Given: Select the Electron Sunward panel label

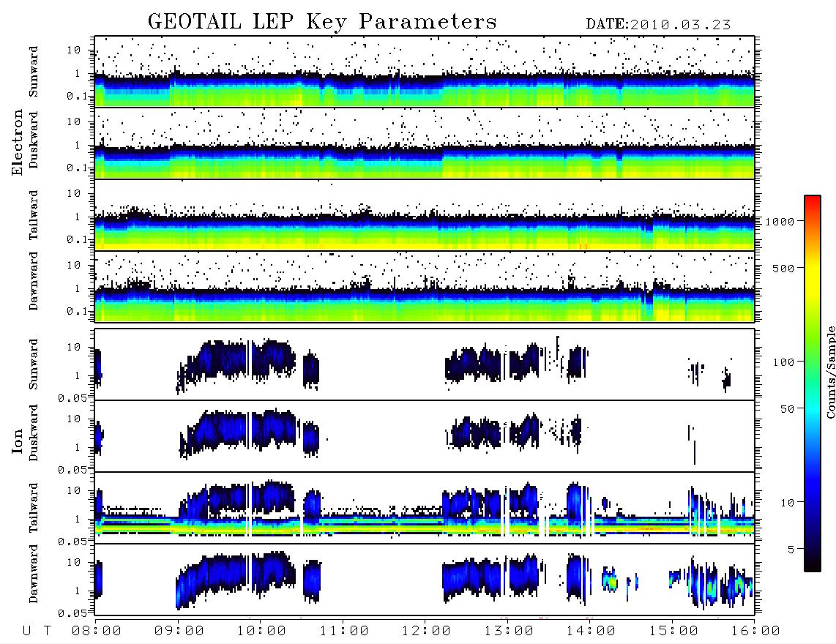Looking at the screenshot, I should (x=33, y=72).
